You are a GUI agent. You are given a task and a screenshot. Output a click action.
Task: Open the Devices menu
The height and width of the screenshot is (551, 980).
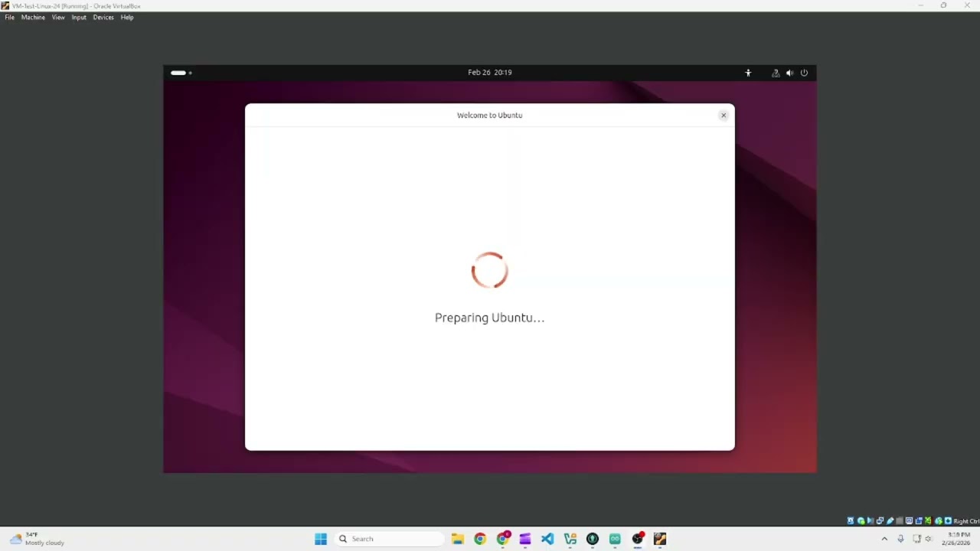103,17
